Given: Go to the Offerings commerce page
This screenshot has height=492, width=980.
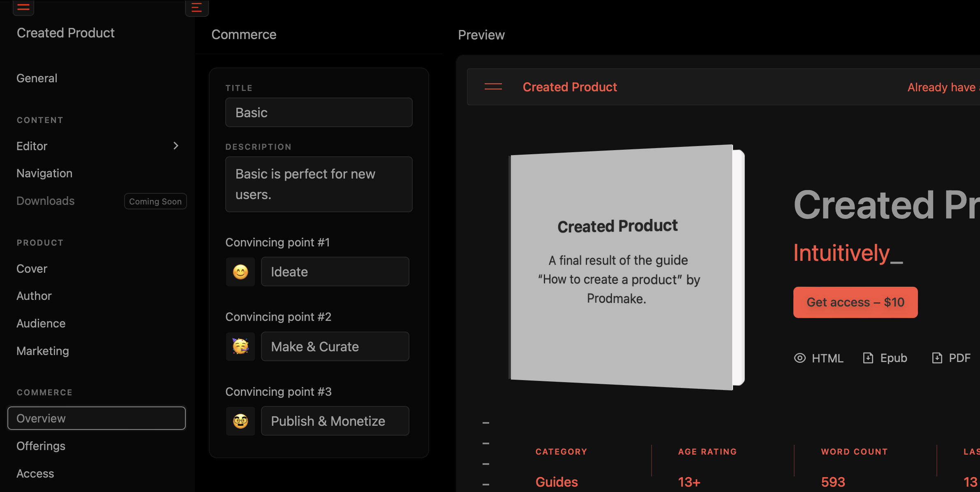Looking at the screenshot, I should pos(41,446).
